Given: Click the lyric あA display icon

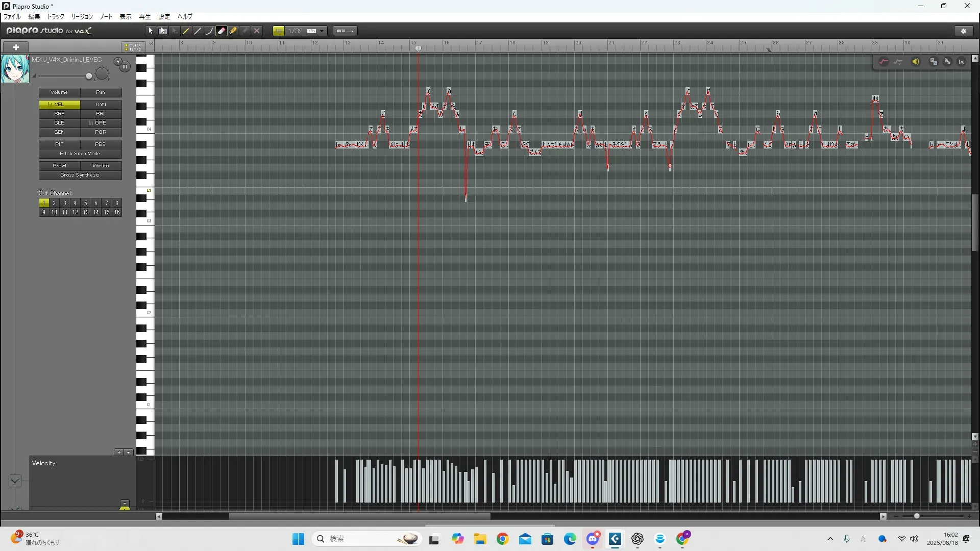Looking at the screenshot, I should [947, 62].
